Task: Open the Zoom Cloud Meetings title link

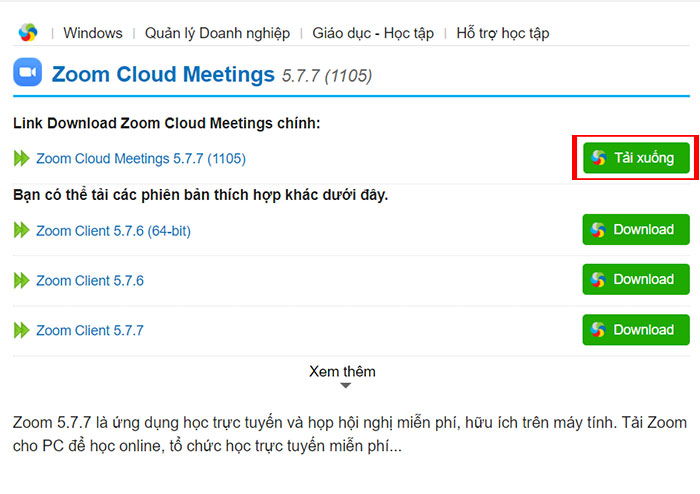Action: pyautogui.click(x=163, y=74)
